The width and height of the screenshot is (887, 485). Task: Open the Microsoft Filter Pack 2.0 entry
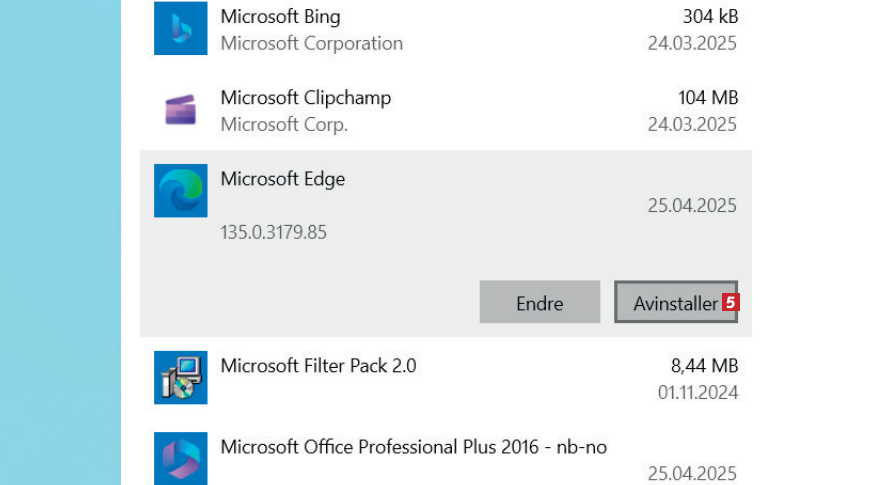tap(317, 366)
